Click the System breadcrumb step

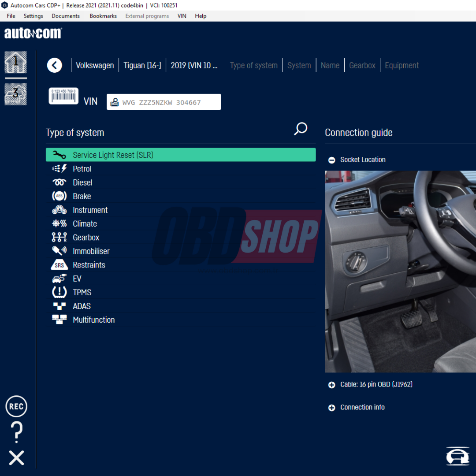pos(299,65)
